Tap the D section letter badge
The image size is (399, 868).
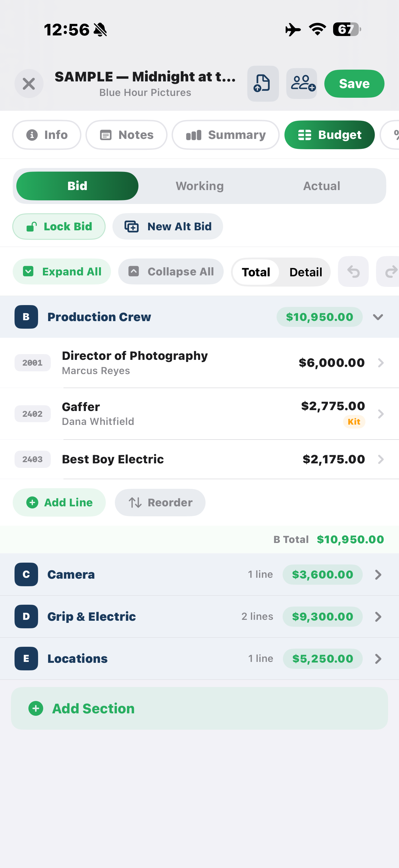tap(26, 616)
